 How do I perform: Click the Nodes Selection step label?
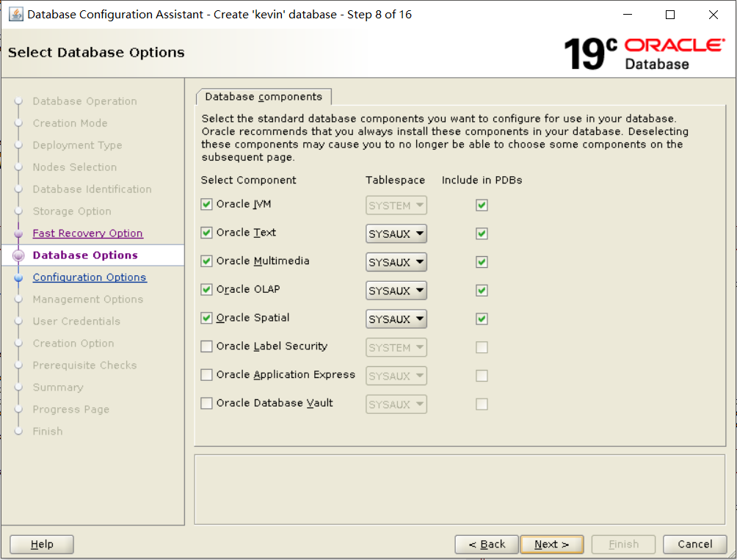(74, 167)
